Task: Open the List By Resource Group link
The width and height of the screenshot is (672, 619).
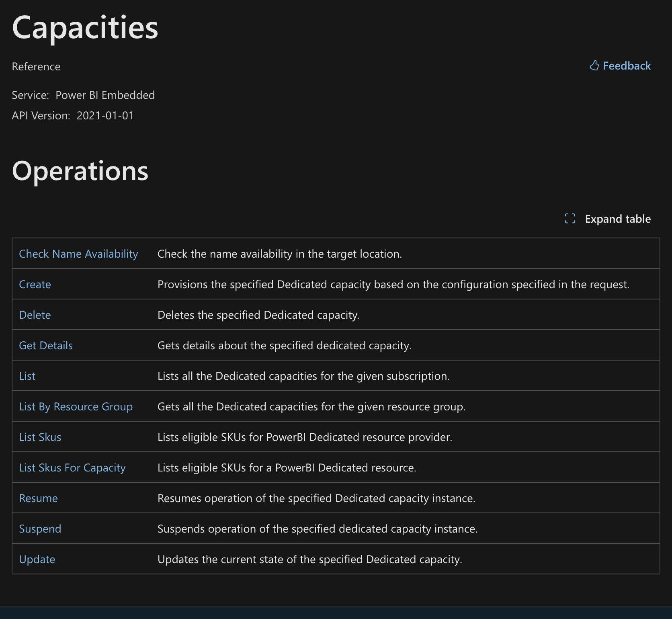Action: point(76,406)
